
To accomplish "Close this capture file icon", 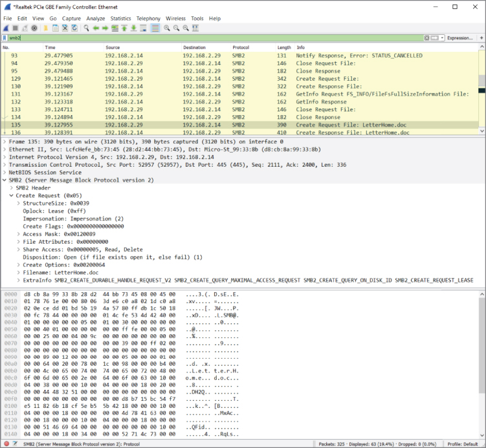I will 65,28.
